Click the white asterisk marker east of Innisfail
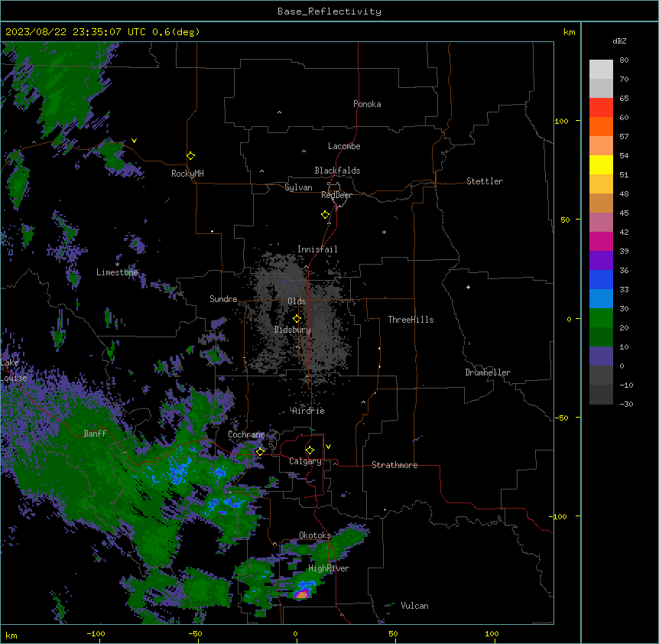659x644 pixels. point(384,232)
